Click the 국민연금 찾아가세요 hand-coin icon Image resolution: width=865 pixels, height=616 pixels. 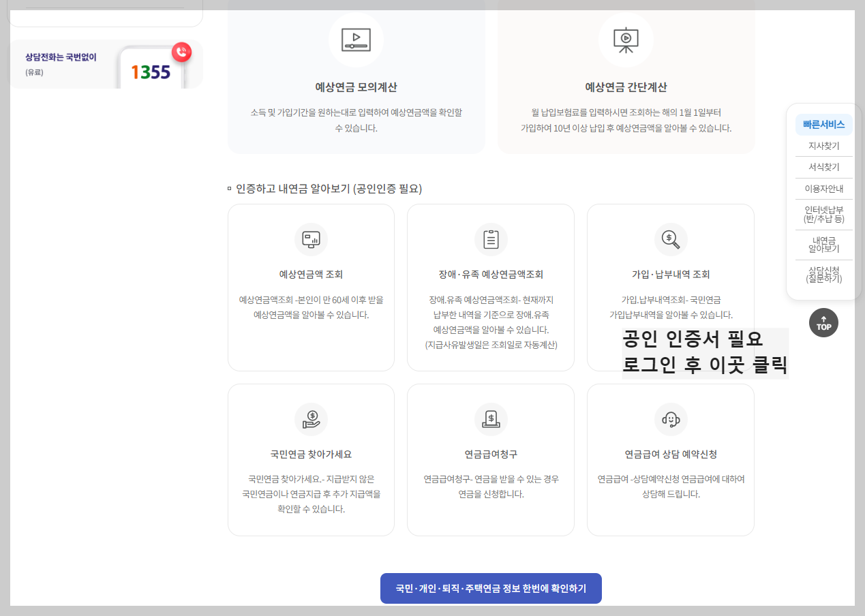point(311,419)
